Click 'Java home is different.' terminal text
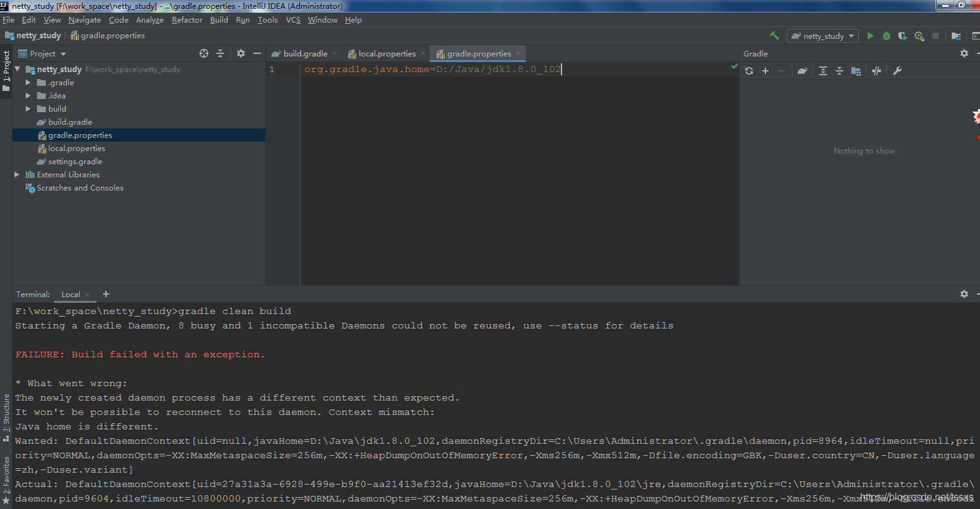This screenshot has width=980, height=509. coord(87,426)
